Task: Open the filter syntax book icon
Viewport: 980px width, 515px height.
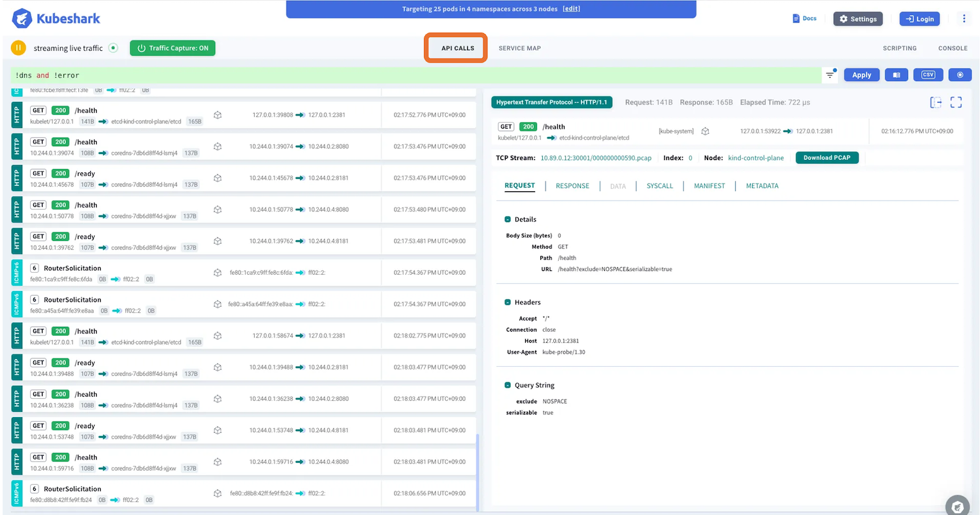Action: point(896,74)
